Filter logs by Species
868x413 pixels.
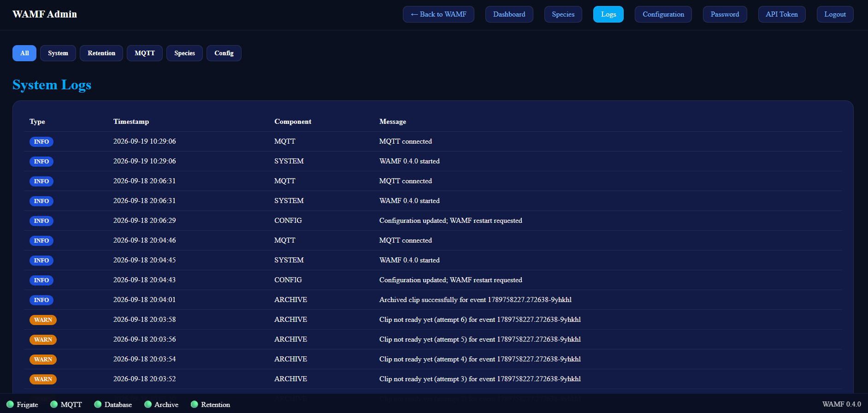pyautogui.click(x=184, y=53)
